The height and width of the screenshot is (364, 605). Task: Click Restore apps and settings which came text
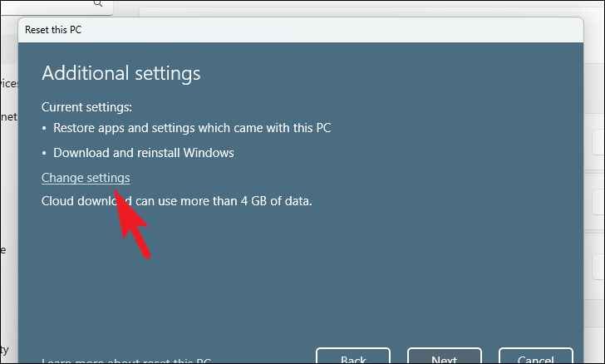[192, 128]
